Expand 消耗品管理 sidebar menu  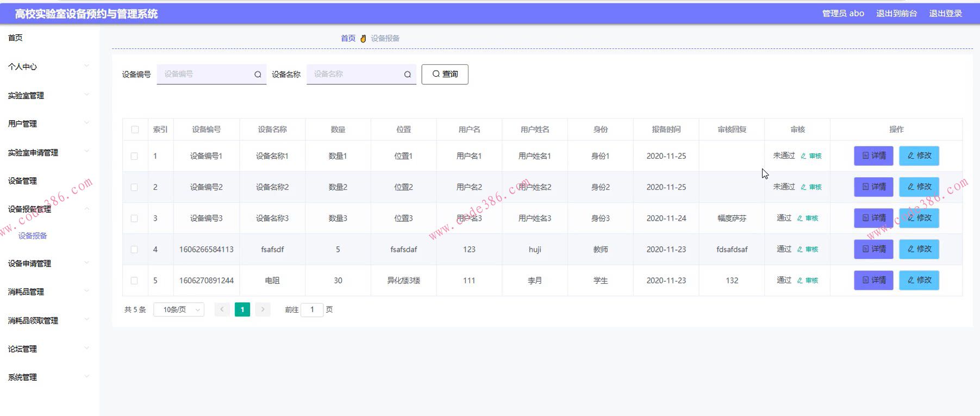(x=49, y=291)
